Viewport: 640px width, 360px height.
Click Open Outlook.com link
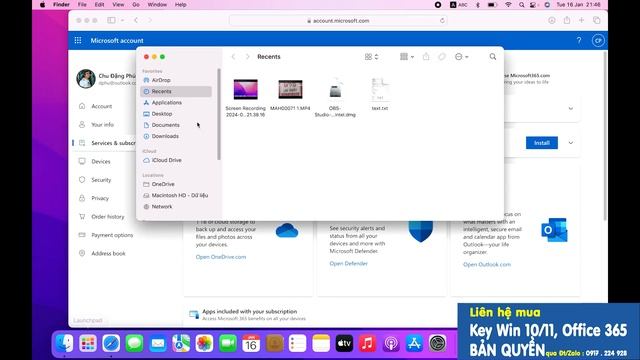click(487, 264)
